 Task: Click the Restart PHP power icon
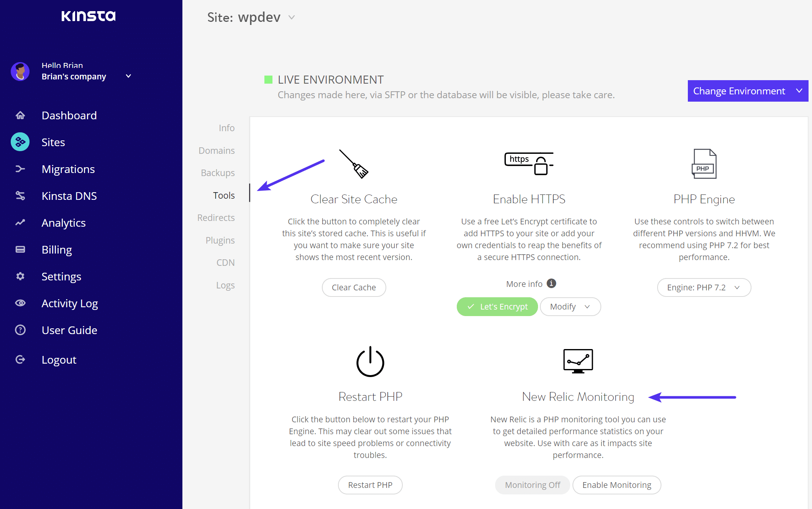pos(370,362)
